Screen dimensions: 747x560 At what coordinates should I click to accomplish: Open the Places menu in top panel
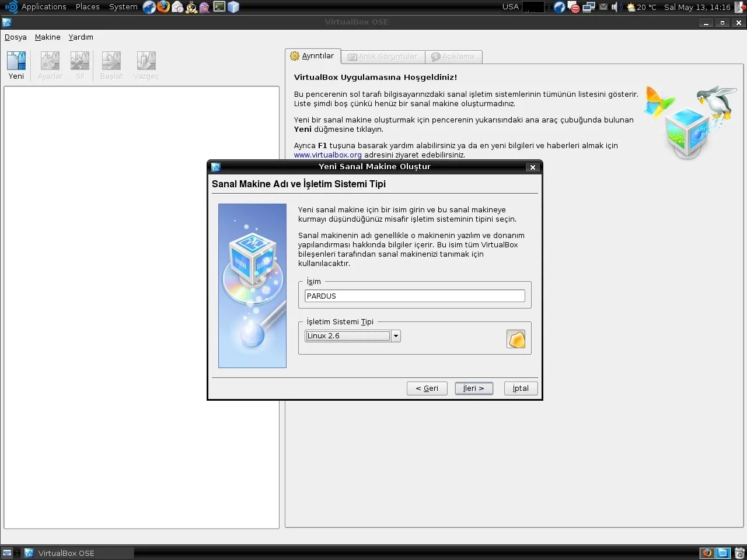[x=88, y=7]
